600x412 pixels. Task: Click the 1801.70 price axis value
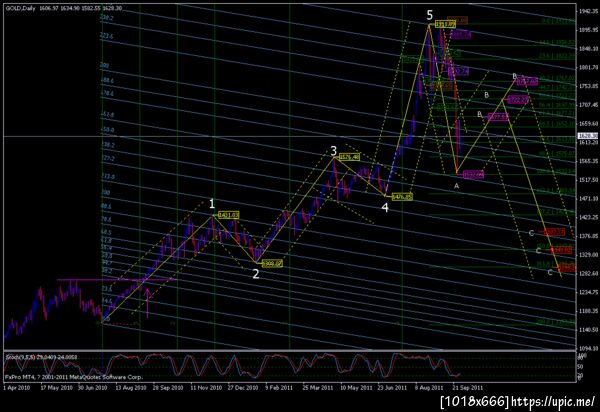pyautogui.click(x=589, y=67)
